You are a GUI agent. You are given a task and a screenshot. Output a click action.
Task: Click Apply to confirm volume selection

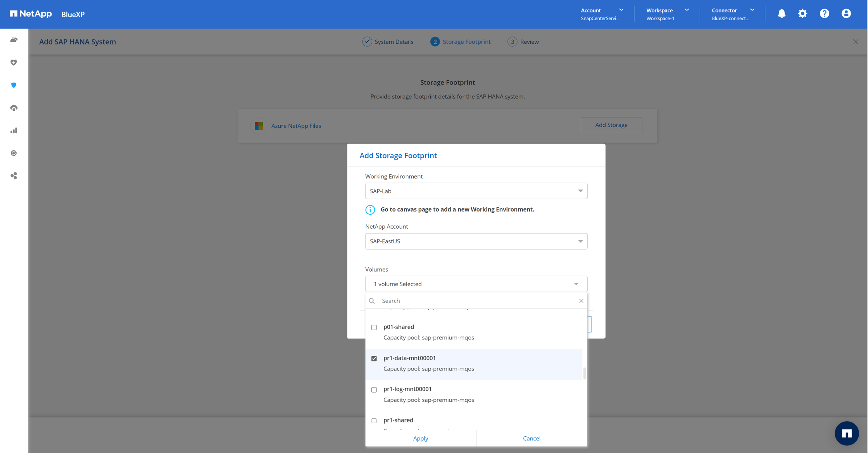(x=420, y=438)
